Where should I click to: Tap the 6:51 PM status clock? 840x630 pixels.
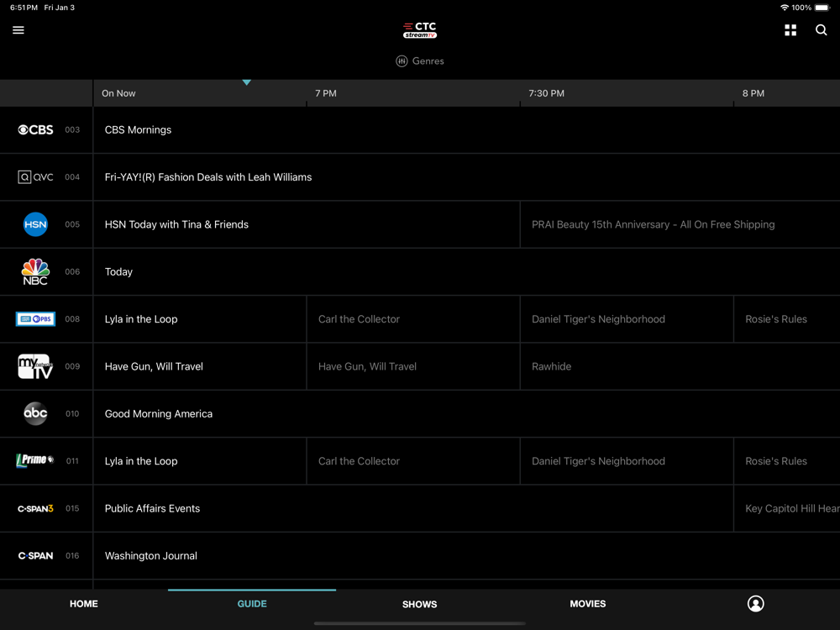click(x=24, y=8)
